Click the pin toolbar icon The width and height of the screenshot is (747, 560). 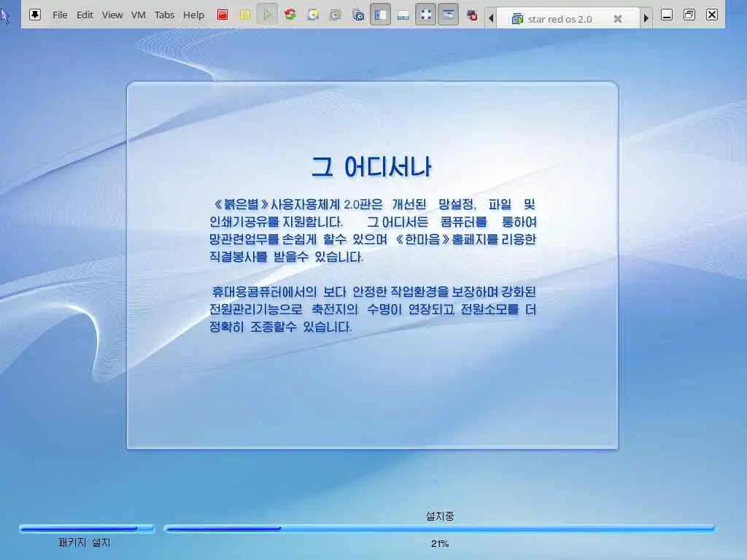click(x=35, y=15)
